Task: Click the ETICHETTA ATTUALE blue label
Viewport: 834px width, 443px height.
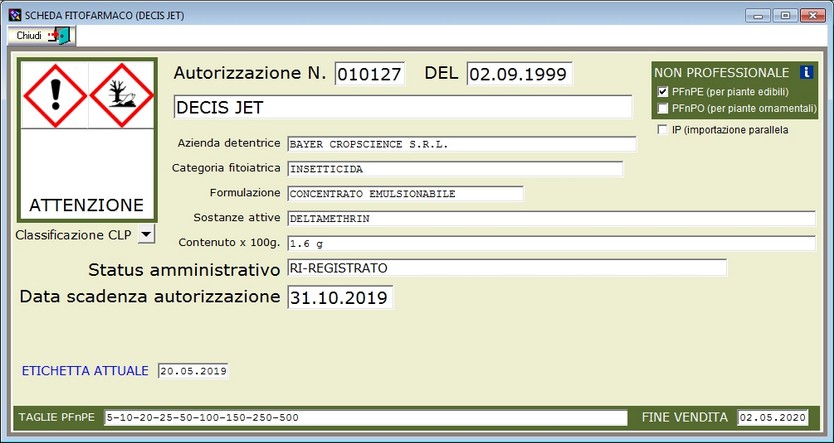Action: pyautogui.click(x=85, y=371)
